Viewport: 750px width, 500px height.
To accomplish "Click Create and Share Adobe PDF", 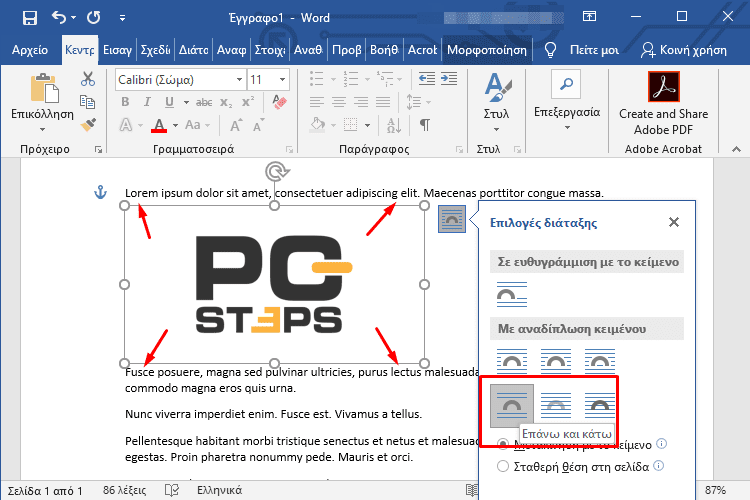I will click(663, 104).
